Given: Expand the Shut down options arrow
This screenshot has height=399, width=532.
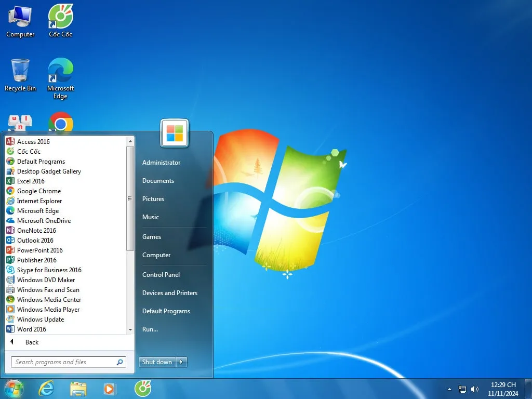Looking at the screenshot, I should coord(181,362).
